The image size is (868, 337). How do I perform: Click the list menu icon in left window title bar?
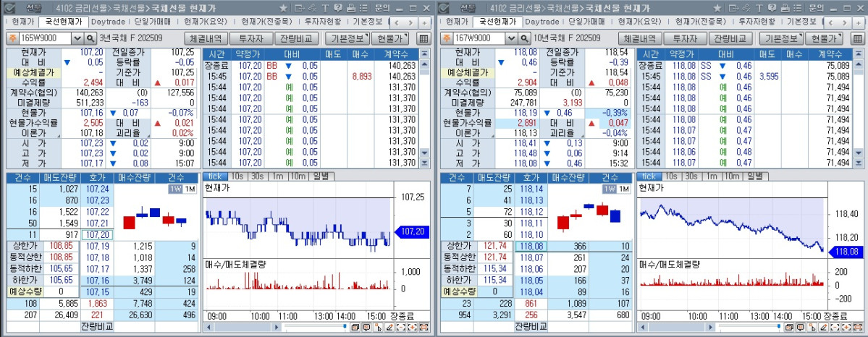coord(363,8)
